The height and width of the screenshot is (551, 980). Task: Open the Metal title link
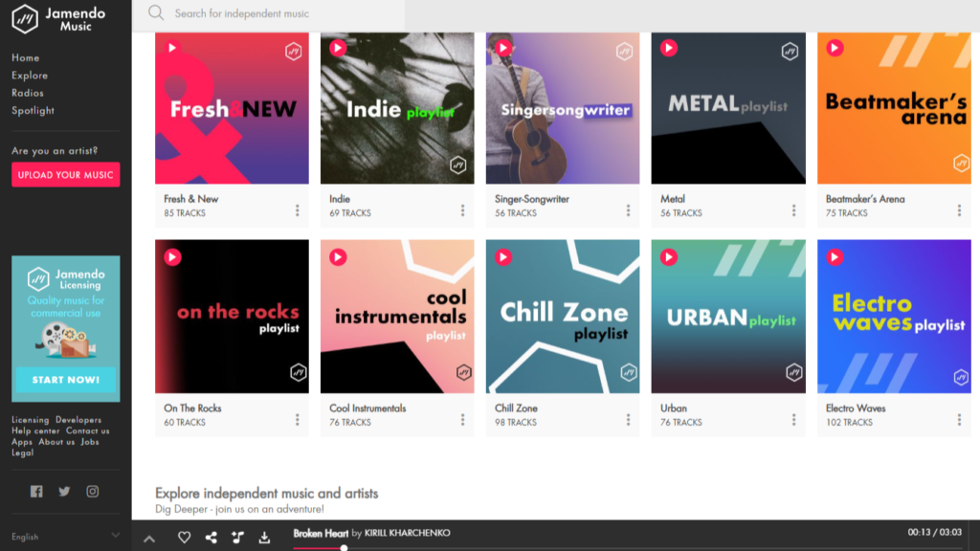coord(673,199)
